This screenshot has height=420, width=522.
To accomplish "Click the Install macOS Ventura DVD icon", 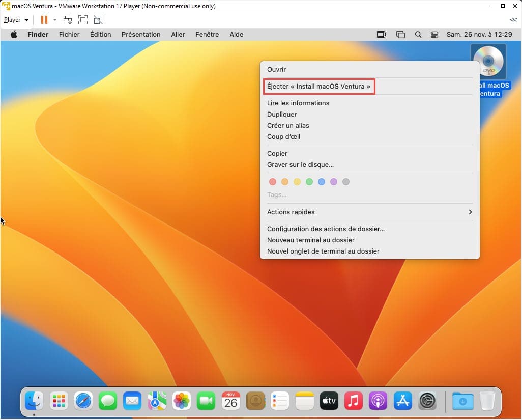I will coord(488,61).
